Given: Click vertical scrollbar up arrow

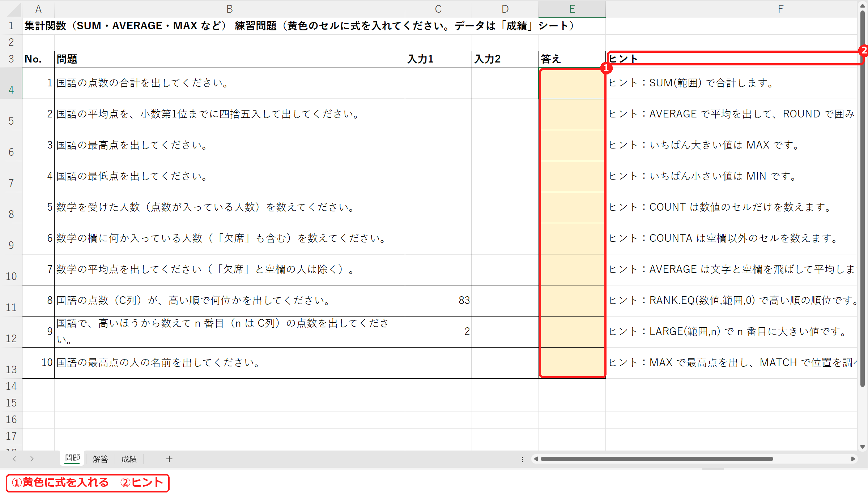Looking at the screenshot, I should click(x=863, y=5).
